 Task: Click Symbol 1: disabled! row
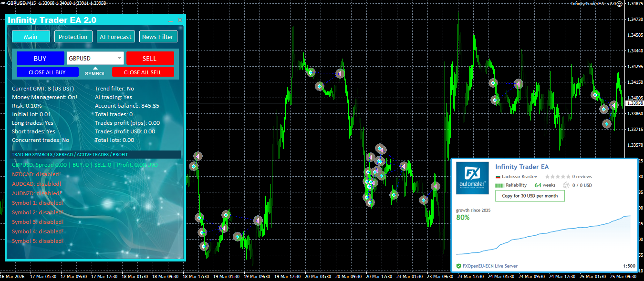click(x=38, y=203)
